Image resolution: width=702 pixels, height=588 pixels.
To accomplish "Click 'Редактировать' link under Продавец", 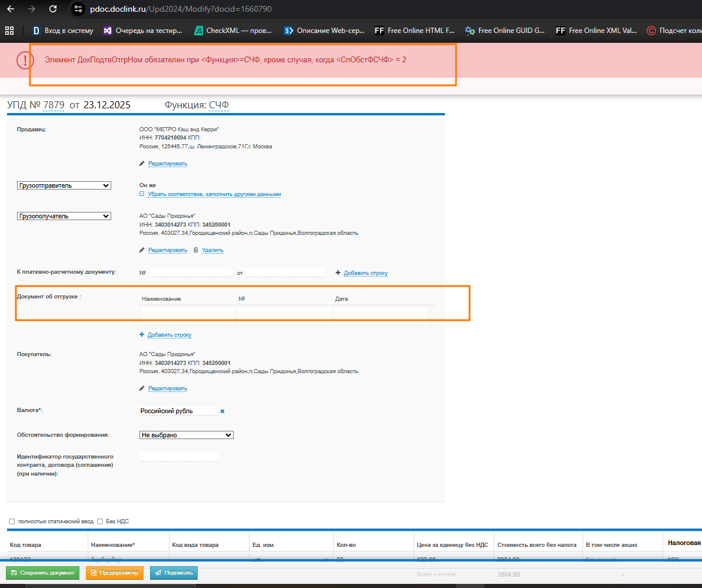I will tap(168, 164).
